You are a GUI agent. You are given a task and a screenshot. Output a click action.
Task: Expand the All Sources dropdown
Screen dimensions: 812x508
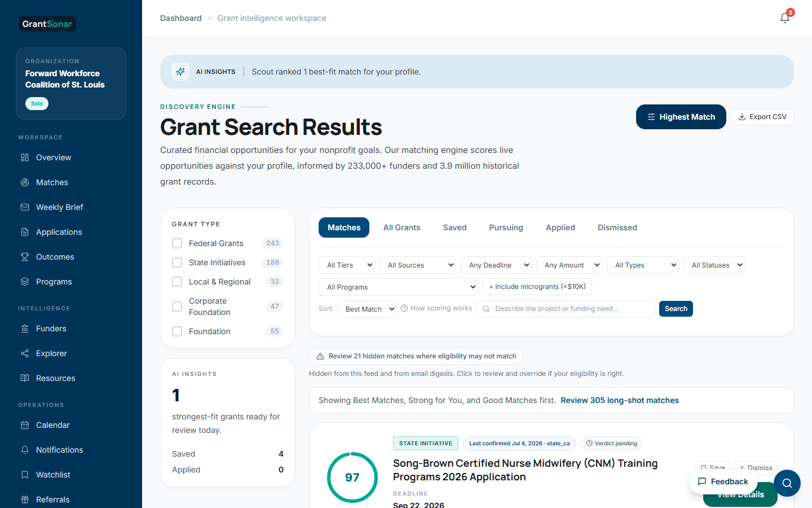pos(418,265)
